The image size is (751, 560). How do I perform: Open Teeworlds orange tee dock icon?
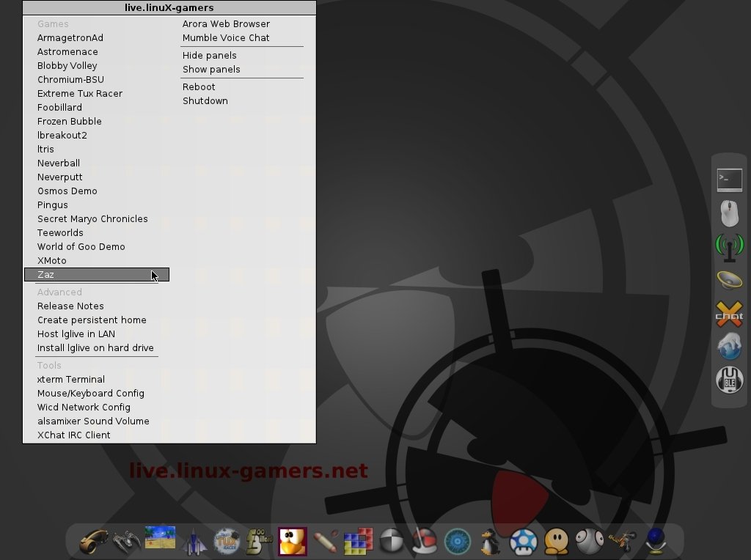(x=556, y=542)
